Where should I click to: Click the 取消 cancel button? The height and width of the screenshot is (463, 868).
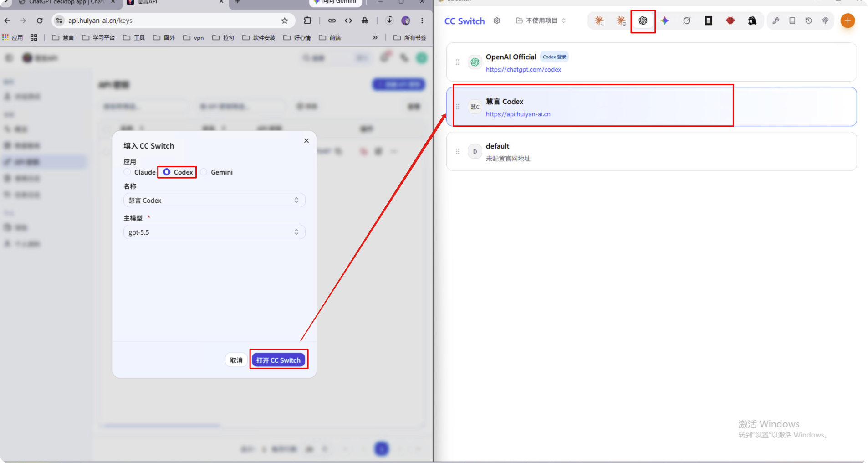click(236, 360)
